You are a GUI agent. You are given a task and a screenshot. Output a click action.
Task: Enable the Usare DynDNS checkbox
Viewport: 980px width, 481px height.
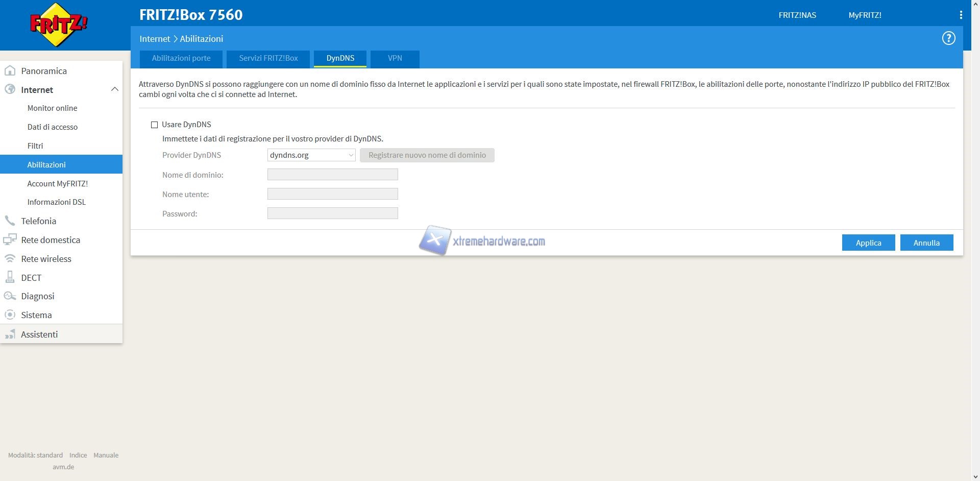pyautogui.click(x=154, y=125)
